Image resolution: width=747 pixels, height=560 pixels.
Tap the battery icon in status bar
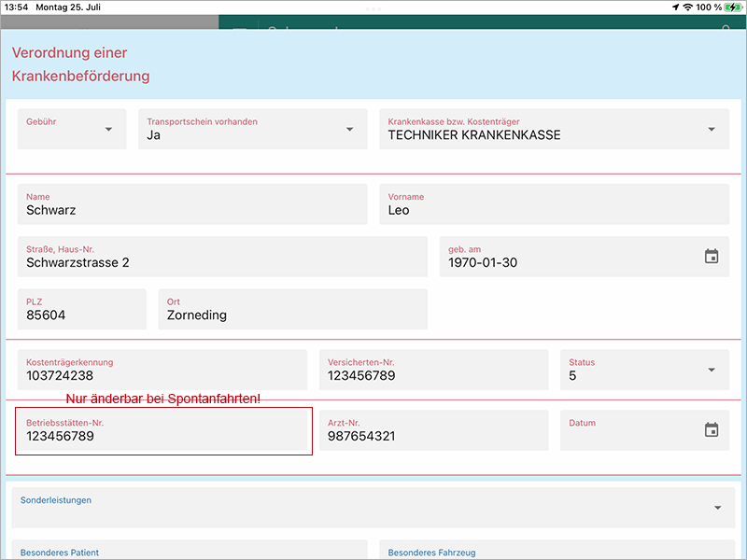733,7
